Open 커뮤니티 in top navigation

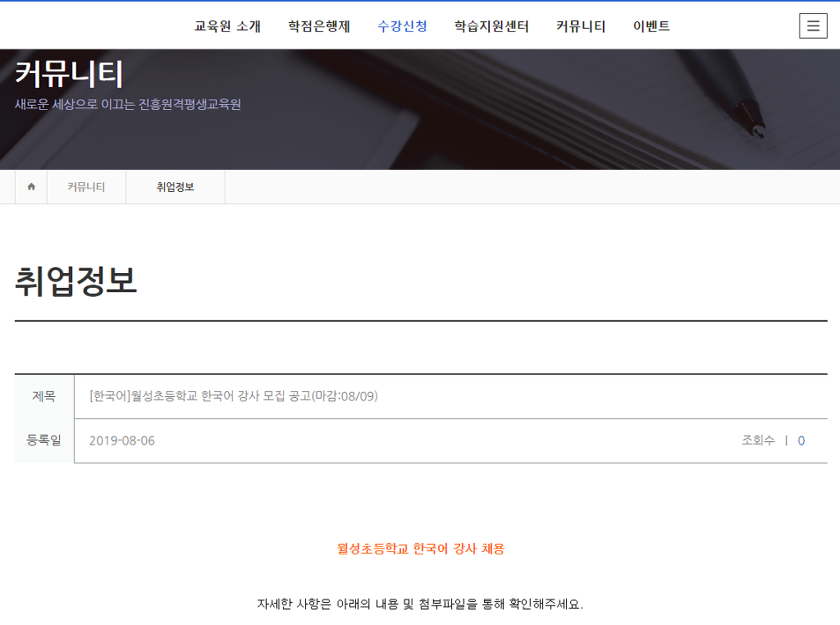click(x=581, y=26)
